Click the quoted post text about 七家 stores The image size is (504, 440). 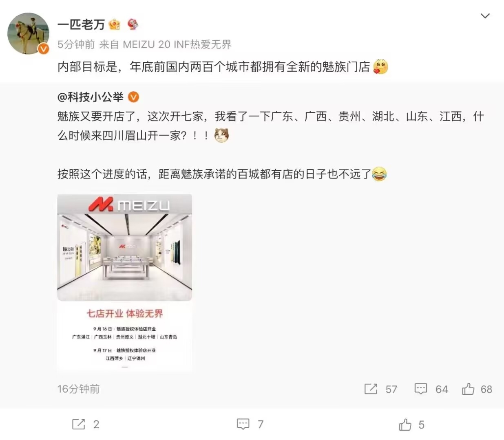pos(271,126)
